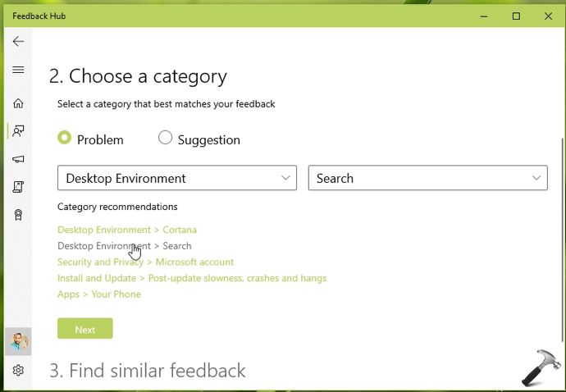Open the Announcements megaphone icon
566x392 pixels.
point(18,159)
